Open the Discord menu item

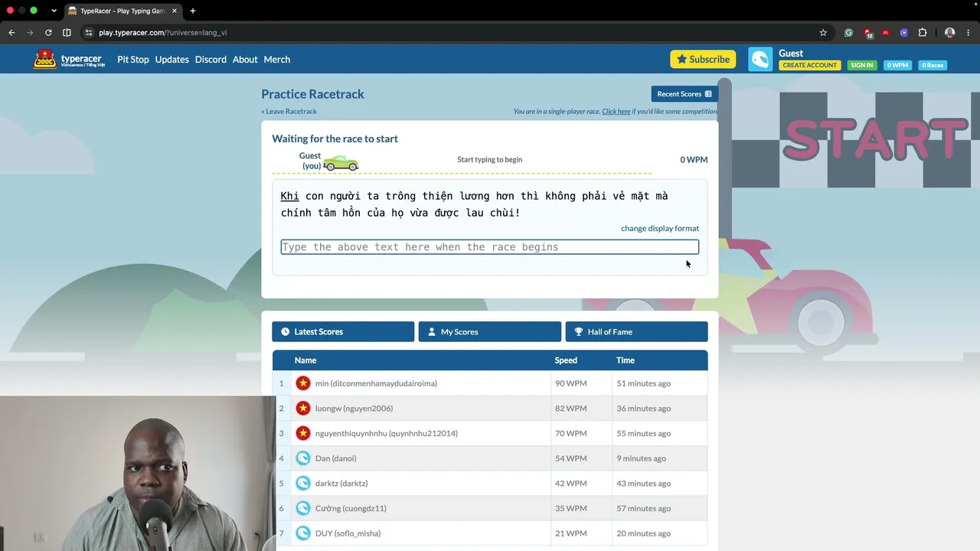[211, 60]
